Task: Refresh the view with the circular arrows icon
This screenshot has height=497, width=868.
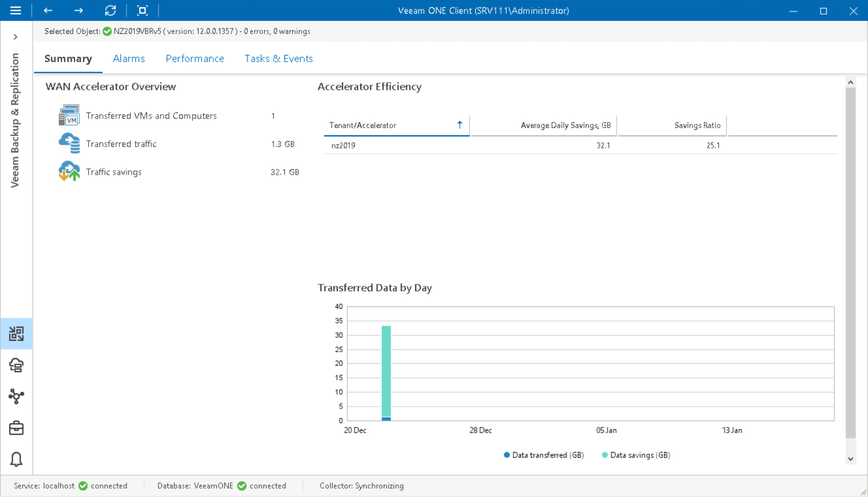Action: [110, 10]
